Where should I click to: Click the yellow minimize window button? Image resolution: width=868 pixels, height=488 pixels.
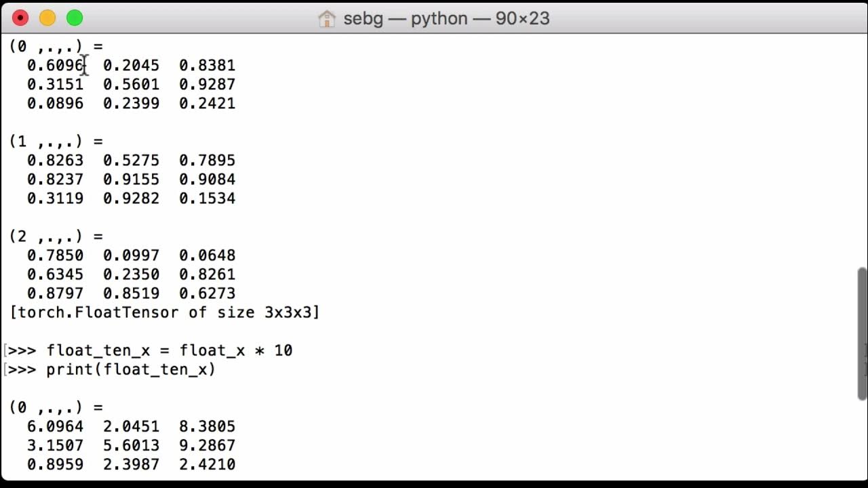click(x=47, y=18)
